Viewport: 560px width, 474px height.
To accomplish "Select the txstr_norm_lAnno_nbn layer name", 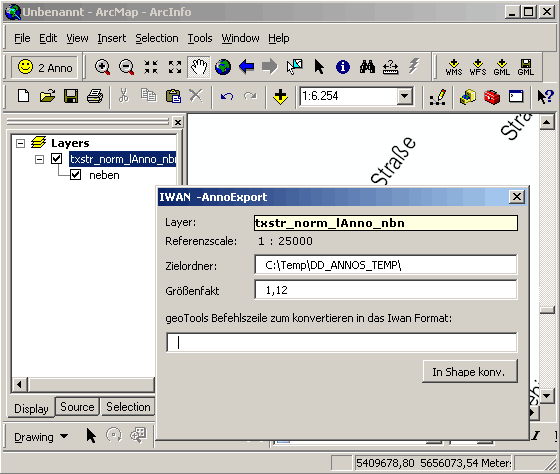I will pos(122,159).
